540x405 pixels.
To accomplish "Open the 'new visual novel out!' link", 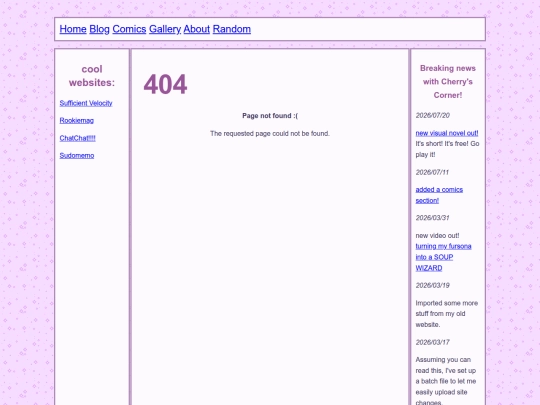I will [447, 133].
